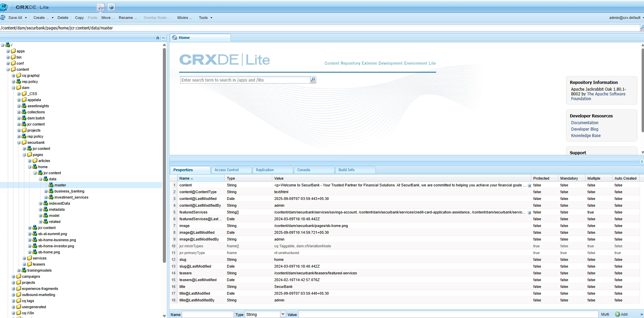Expand the services tree node
644x318 pixels.
tap(24, 258)
